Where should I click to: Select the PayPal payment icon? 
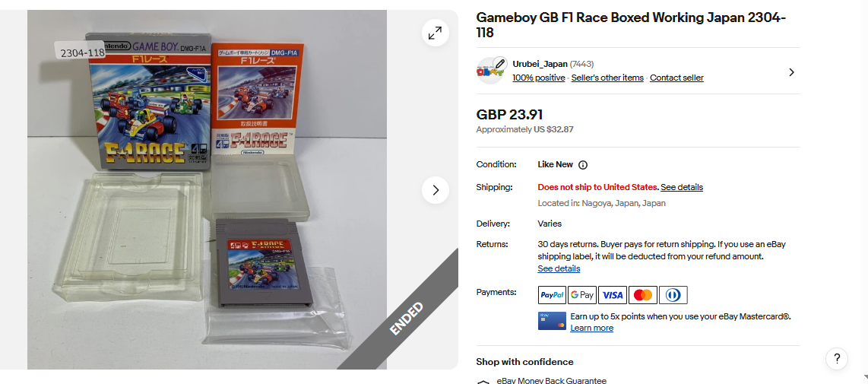pos(552,295)
